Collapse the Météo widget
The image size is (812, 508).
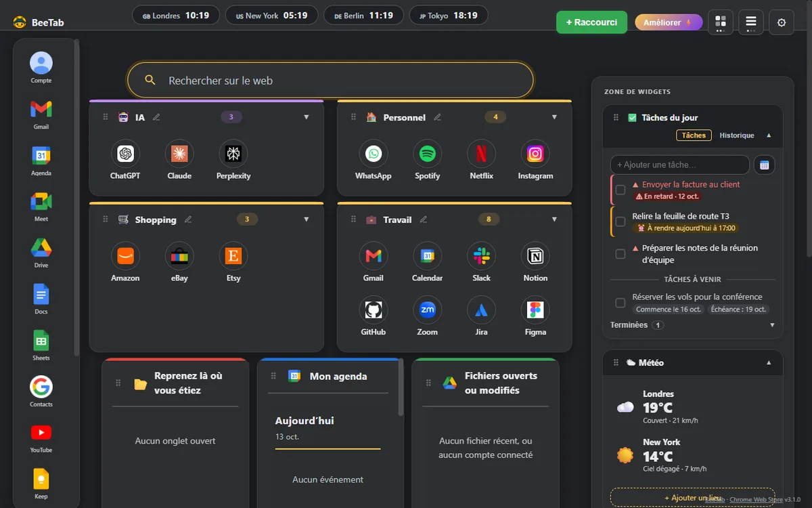[x=769, y=362]
